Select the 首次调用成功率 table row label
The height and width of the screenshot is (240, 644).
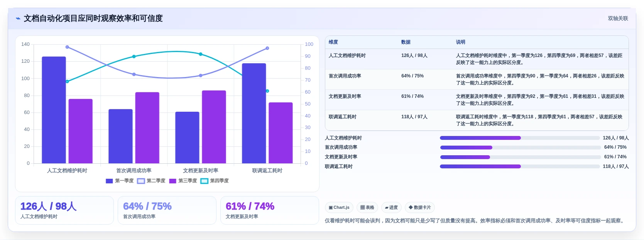345,76
